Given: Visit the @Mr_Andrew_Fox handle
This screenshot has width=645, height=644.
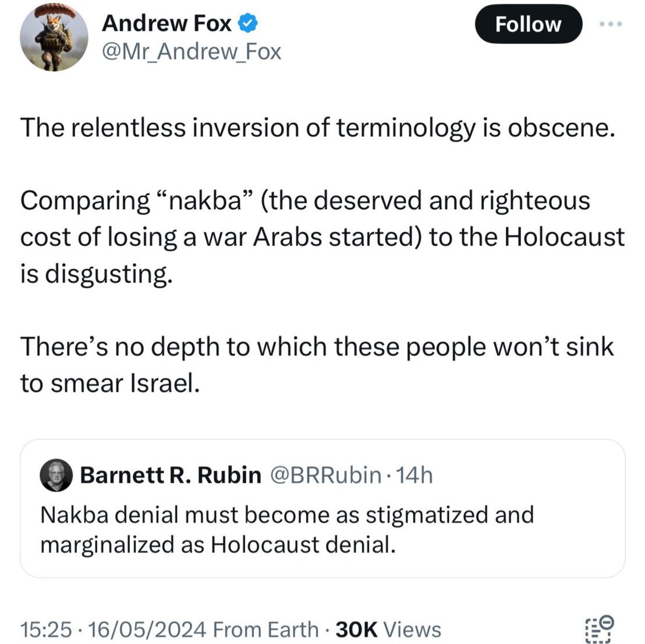Looking at the screenshot, I should 192,52.
